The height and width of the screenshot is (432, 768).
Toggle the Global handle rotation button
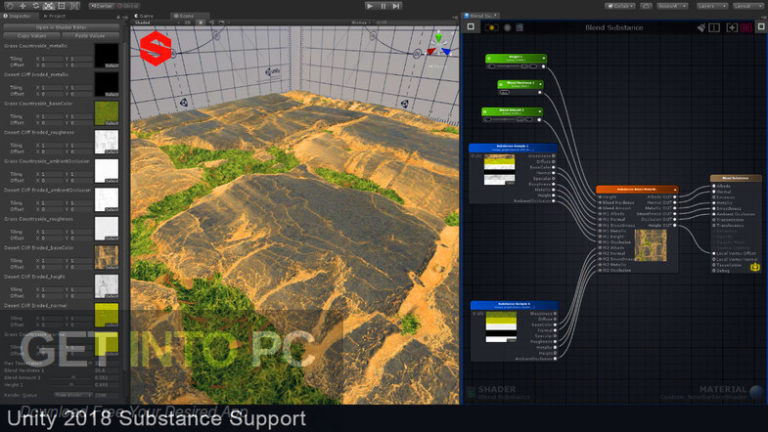128,6
